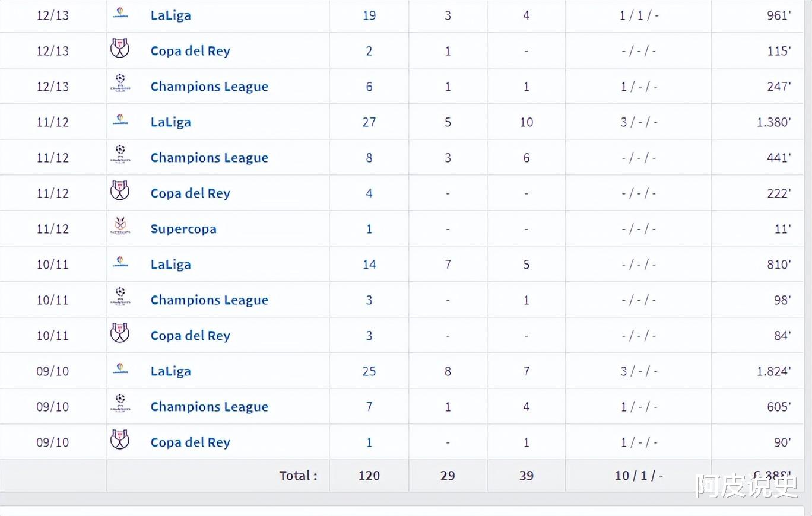
Task: Click the Copa del Rey logo for 12/13
Action: point(120,49)
